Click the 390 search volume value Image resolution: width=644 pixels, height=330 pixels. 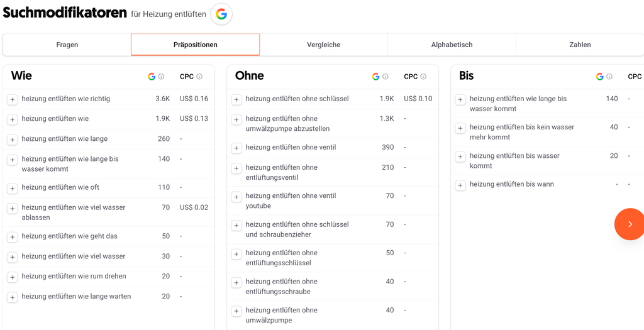click(x=387, y=147)
